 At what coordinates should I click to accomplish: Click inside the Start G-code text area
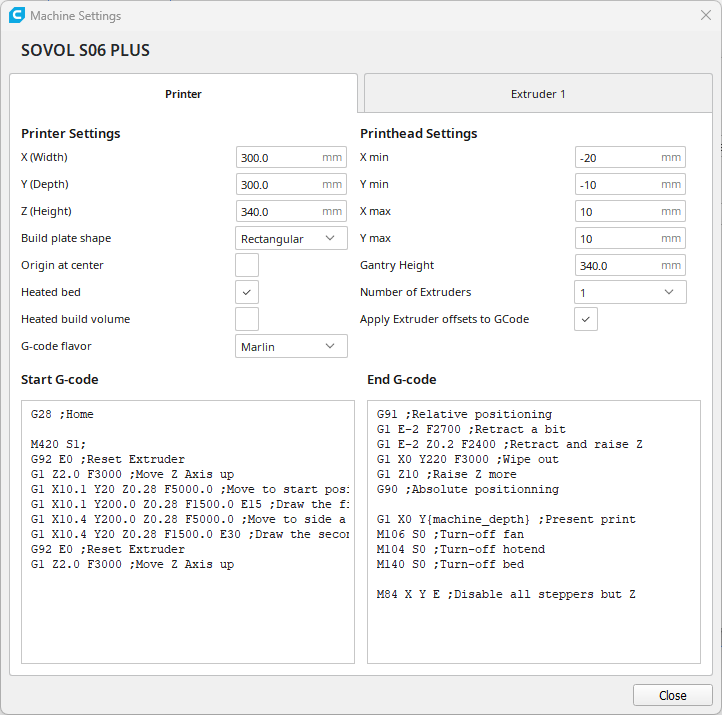[x=188, y=532]
